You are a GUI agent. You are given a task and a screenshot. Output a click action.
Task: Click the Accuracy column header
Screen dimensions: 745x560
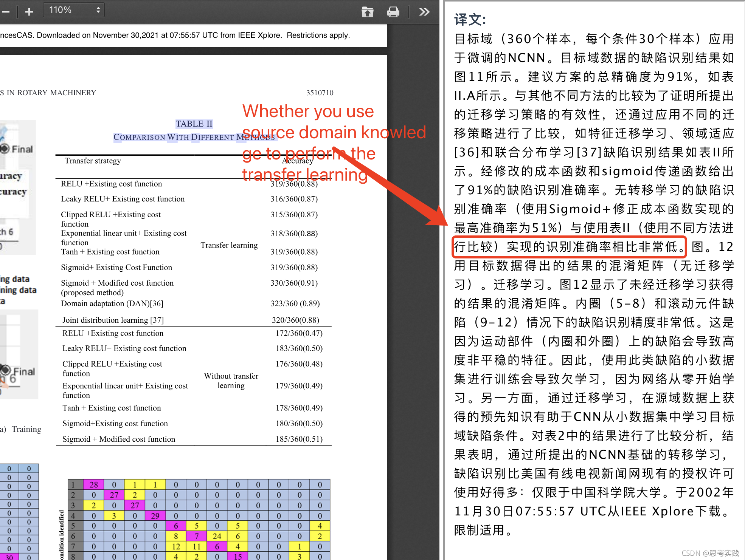(298, 161)
